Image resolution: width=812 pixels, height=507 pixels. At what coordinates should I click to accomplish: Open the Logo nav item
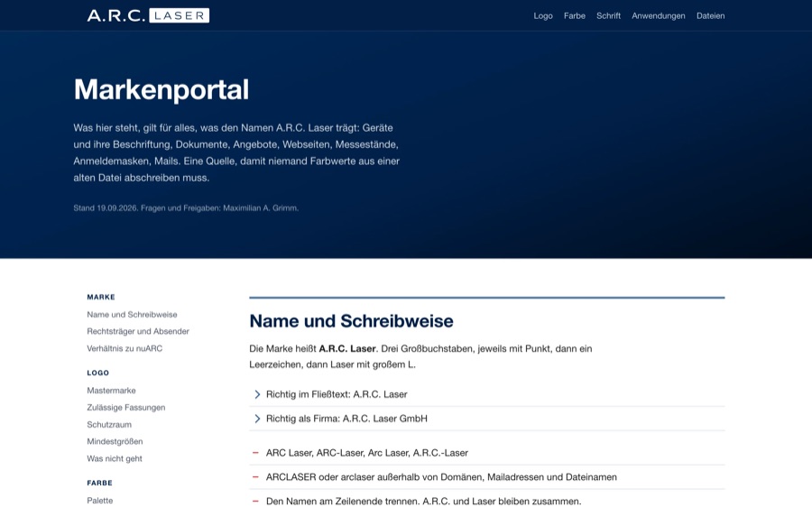click(543, 16)
